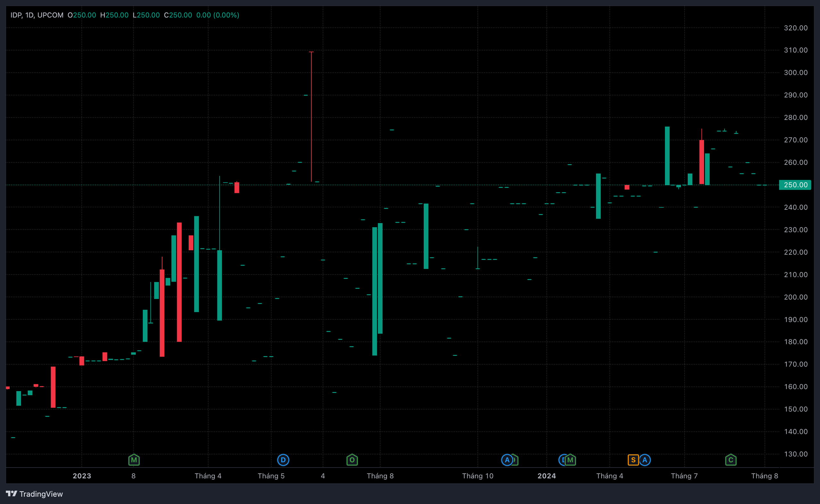Click the 180.00 price axis label
This screenshot has height=504, width=820.
[x=796, y=342]
